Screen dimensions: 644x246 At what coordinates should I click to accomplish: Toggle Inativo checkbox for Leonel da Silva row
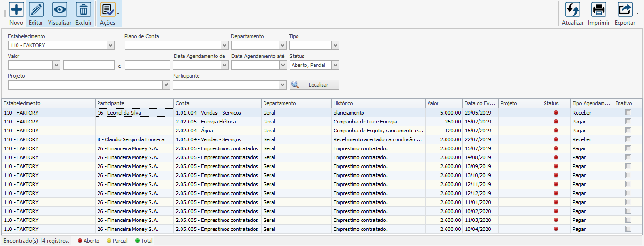(x=628, y=113)
